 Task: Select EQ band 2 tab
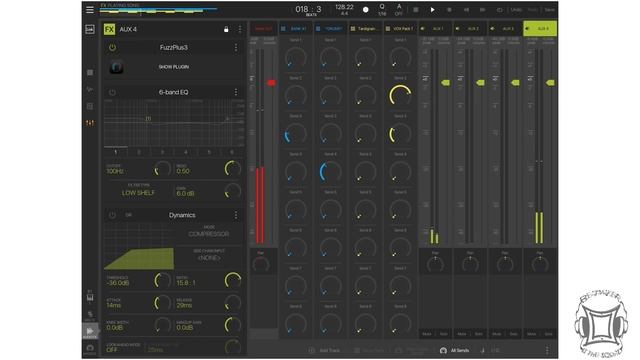[139, 152]
